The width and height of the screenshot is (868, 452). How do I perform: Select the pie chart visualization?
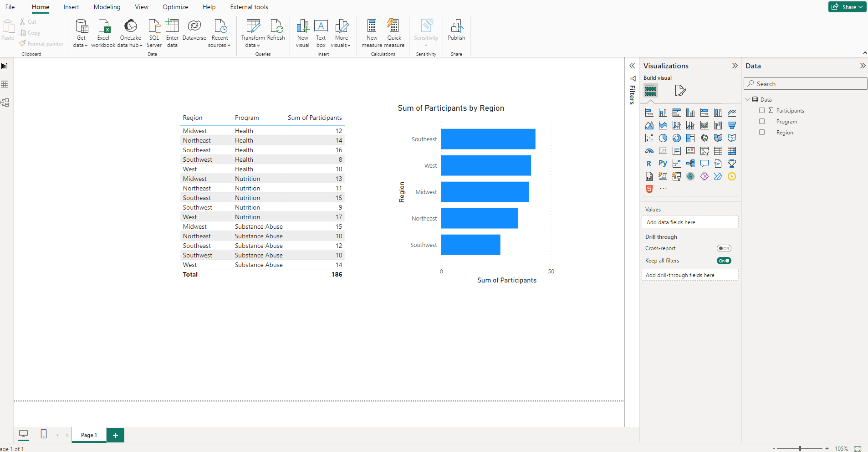point(663,138)
